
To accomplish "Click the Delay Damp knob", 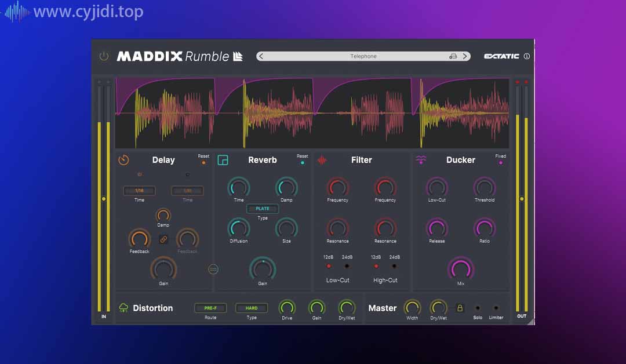I will [163, 216].
